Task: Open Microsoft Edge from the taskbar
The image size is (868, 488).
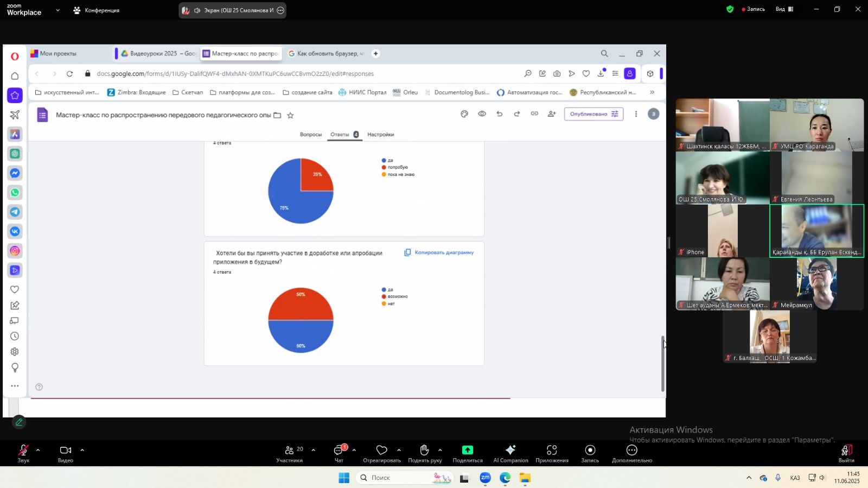Action: [505, 478]
